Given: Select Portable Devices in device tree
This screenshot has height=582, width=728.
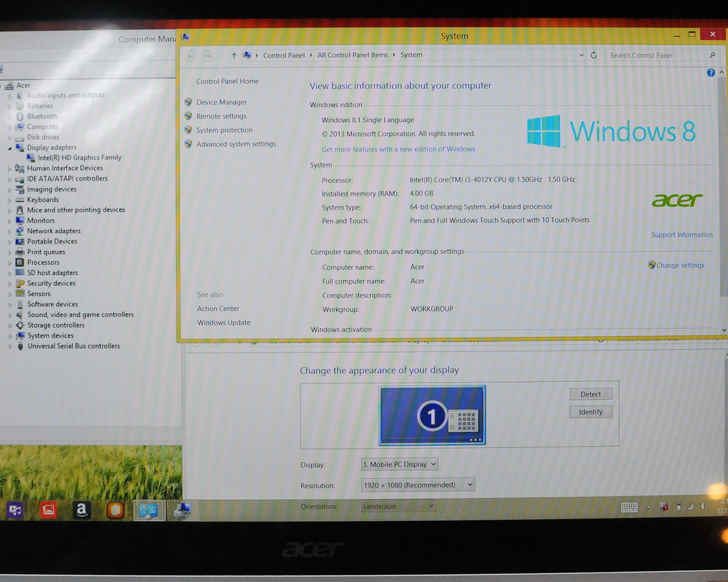Looking at the screenshot, I should click(52, 242).
